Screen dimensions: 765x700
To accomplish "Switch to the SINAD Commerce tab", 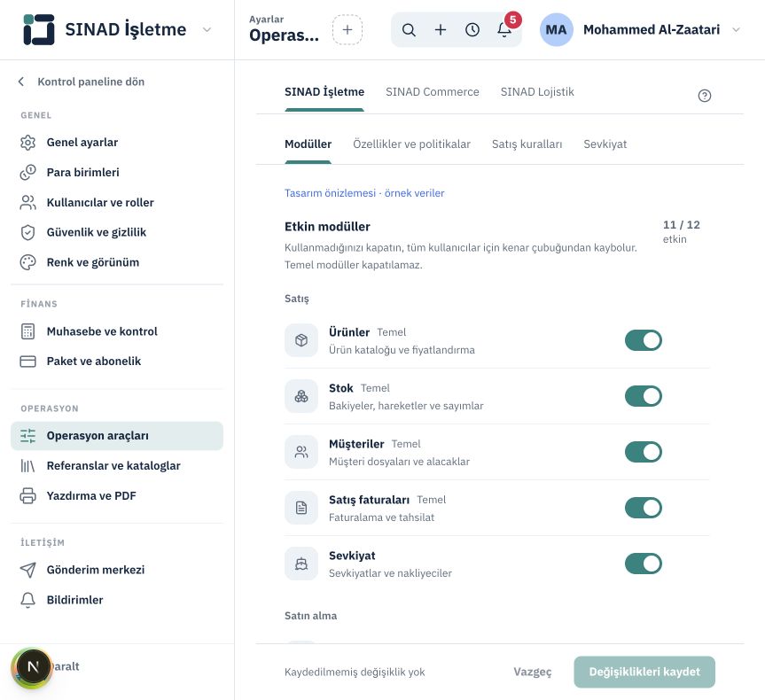I will tap(433, 92).
